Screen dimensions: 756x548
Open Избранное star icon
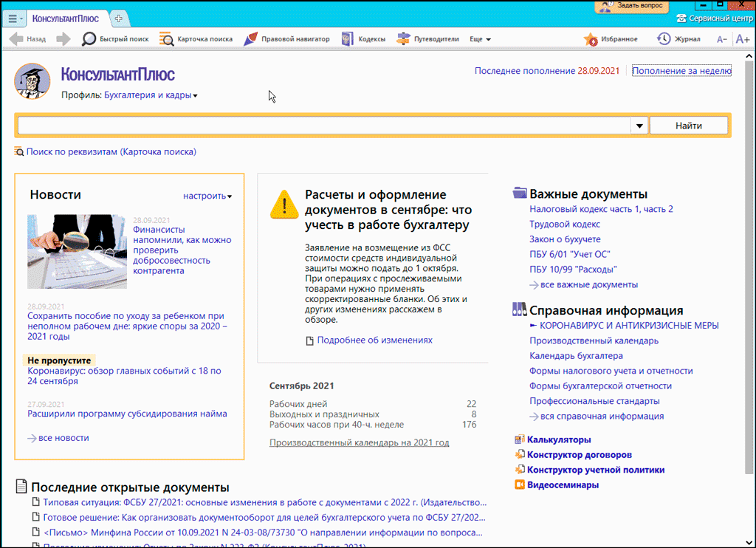click(x=591, y=39)
